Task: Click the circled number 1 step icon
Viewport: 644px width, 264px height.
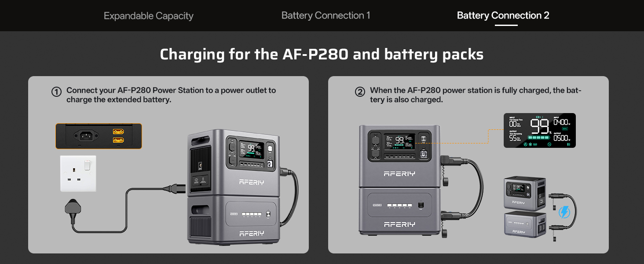Action: click(x=56, y=92)
